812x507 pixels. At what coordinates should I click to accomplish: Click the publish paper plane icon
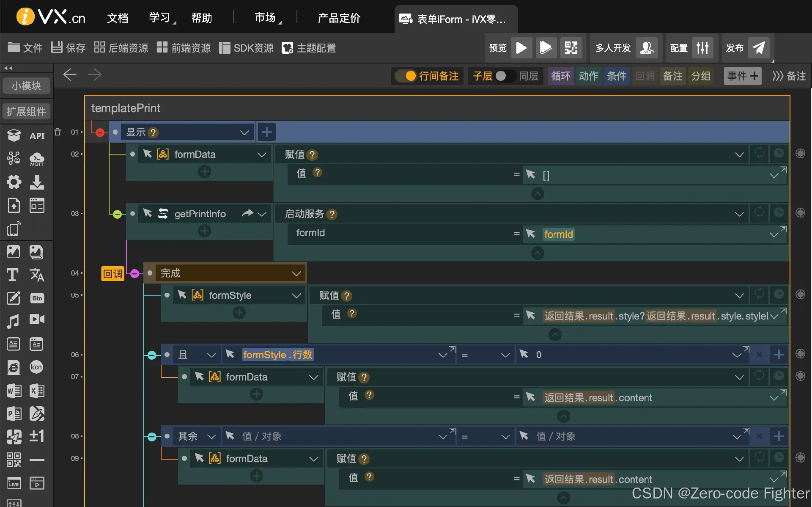point(759,48)
